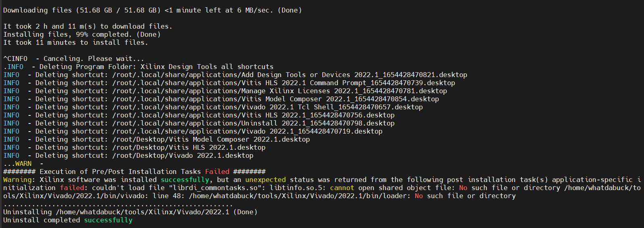
Task: Click the red "Failed" word in the banner
Action: (217, 172)
